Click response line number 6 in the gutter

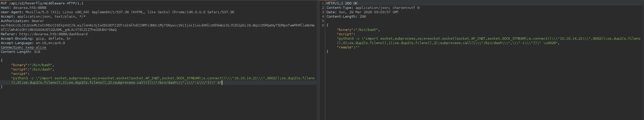click(323, 25)
